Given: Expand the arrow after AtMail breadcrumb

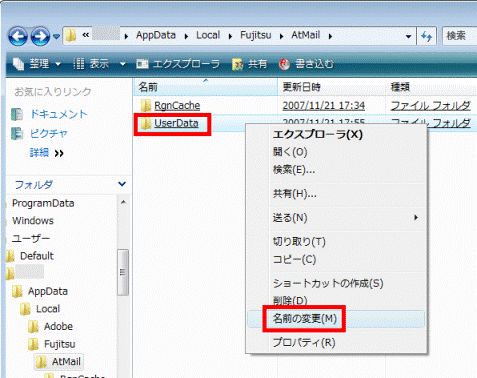Looking at the screenshot, I should coord(330,36).
